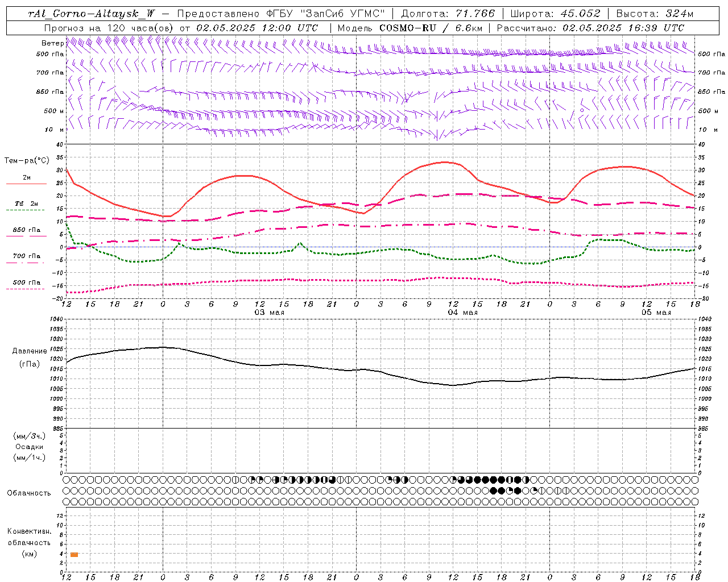Click the Широта: 45.052 value

coord(555,14)
